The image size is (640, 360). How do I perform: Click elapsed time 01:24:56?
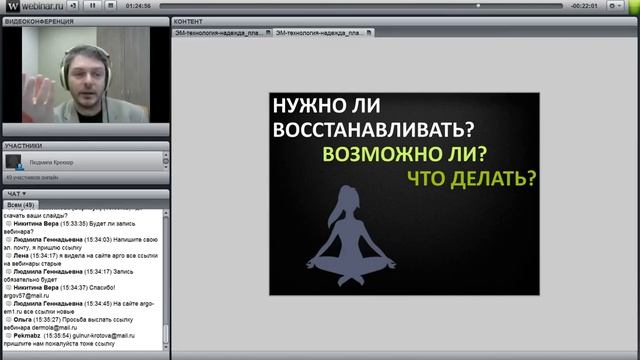pyautogui.click(x=138, y=6)
